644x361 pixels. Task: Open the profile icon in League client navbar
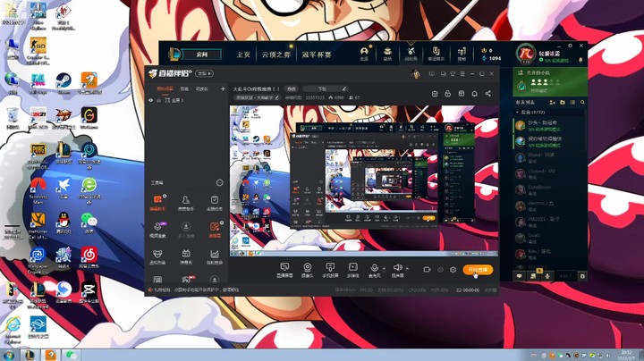[364, 54]
